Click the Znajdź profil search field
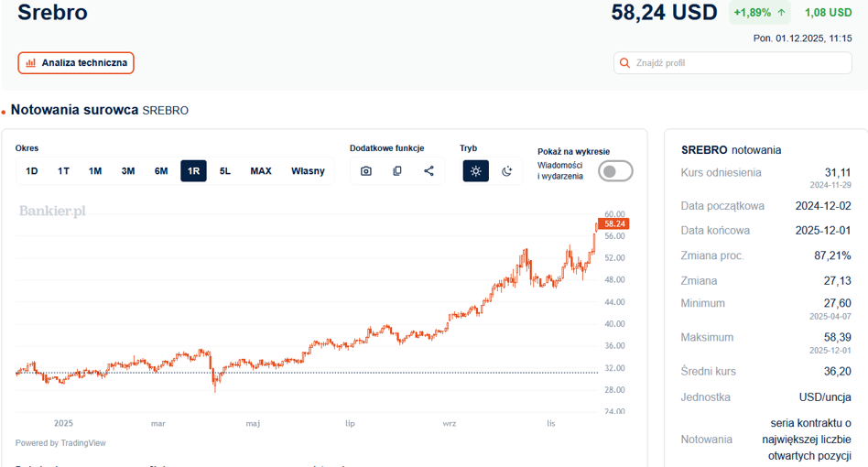This screenshot has width=868, height=467. 742,63
